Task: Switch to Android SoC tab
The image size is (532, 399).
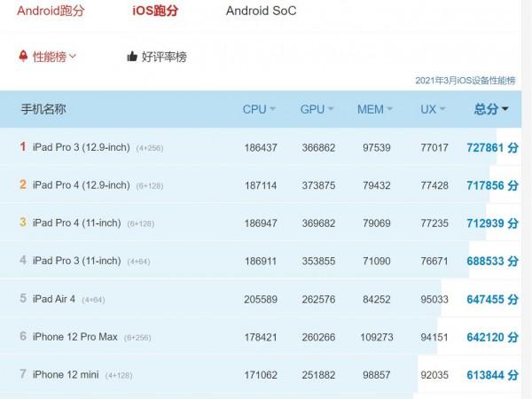Action: (262, 11)
